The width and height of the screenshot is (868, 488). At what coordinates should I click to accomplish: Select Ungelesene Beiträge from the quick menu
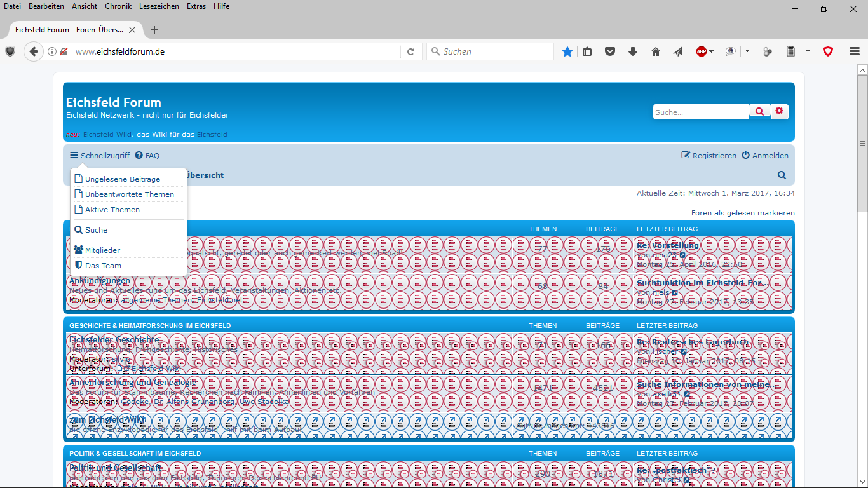pos(122,179)
